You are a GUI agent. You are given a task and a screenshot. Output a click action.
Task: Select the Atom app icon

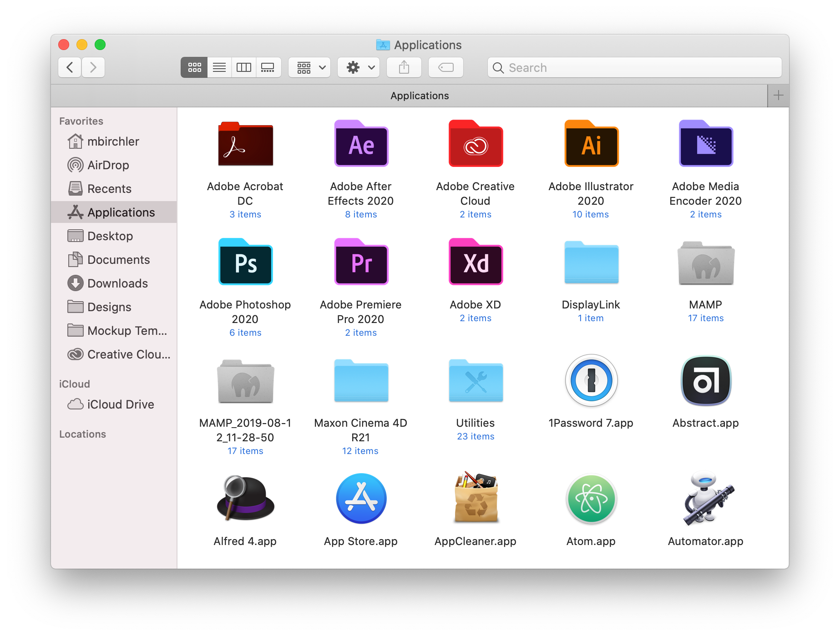591,499
